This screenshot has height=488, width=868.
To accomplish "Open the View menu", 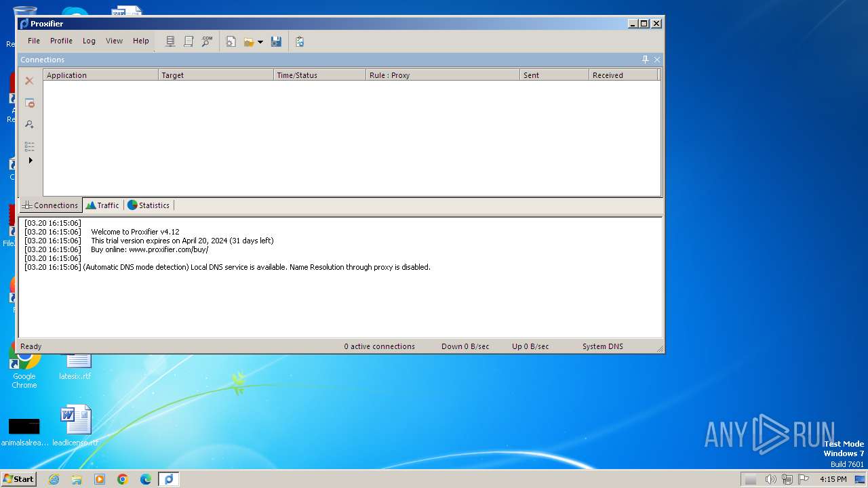I will click(114, 41).
